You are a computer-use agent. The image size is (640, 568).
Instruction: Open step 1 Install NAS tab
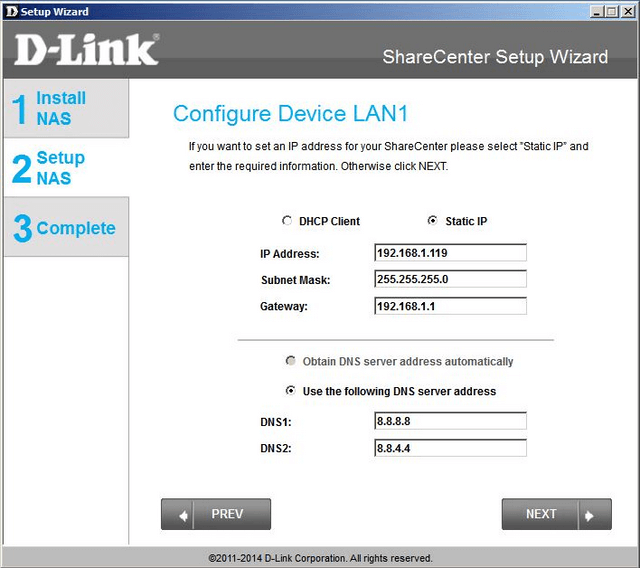(x=66, y=108)
